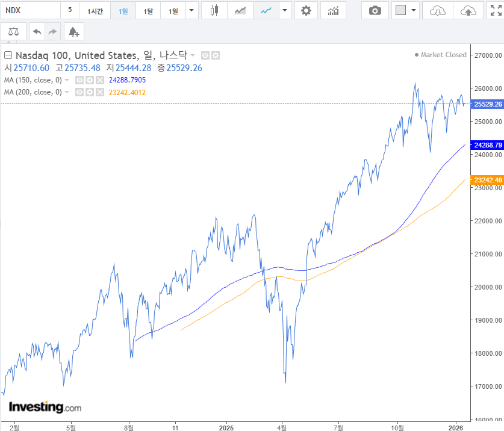Image resolution: width=504 pixels, height=431 pixels.
Task: Select the 1달 interval
Action: coord(148,11)
